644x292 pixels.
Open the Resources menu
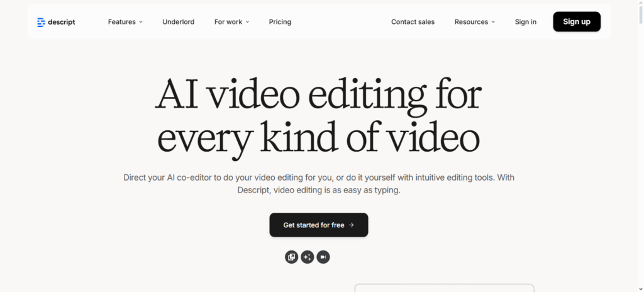(x=471, y=22)
